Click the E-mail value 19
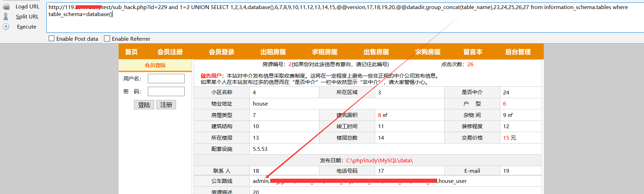This screenshot has width=644, height=194. click(x=506, y=171)
